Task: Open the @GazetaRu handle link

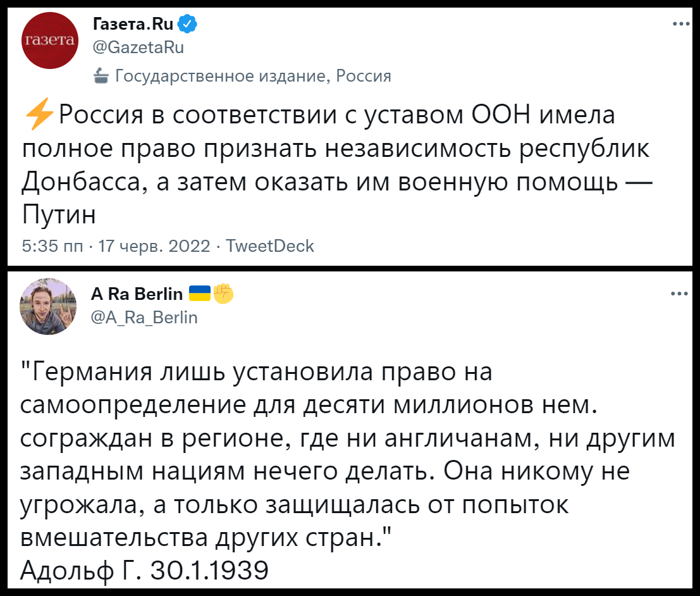Action: (138, 47)
